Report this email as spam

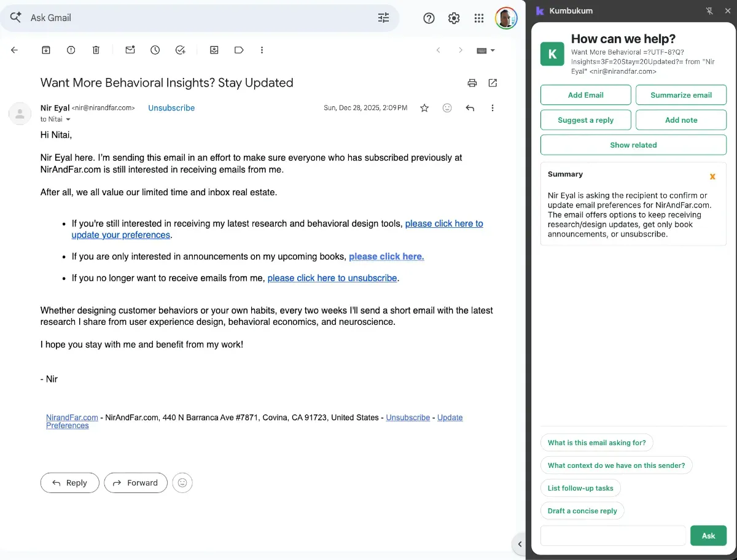71,50
